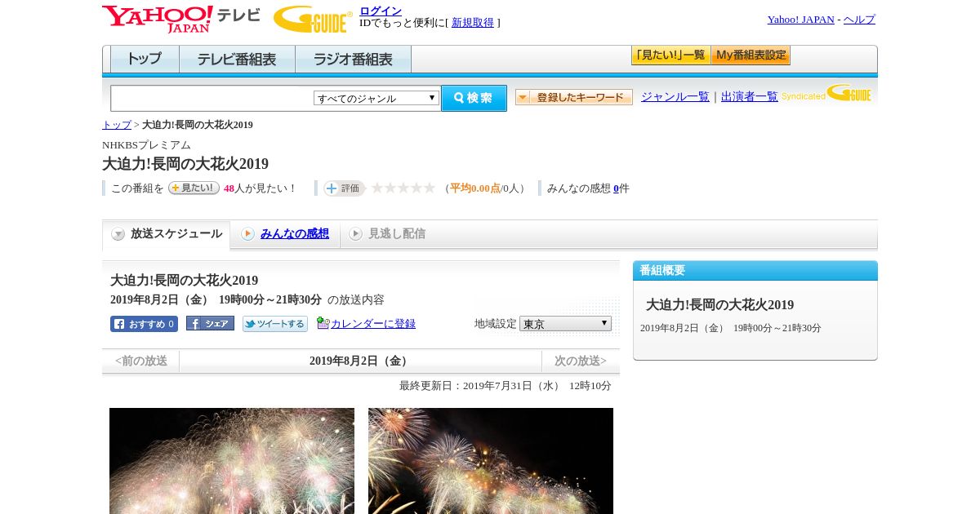The image size is (980, 514).
Task: Click the 最終更新日 timestamp text
Action: [x=506, y=386]
